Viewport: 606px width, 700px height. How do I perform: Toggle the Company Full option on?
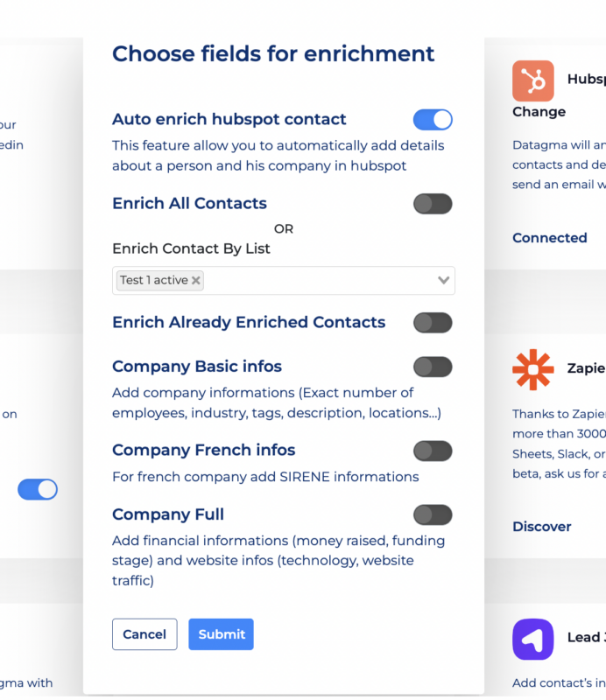pos(433,514)
